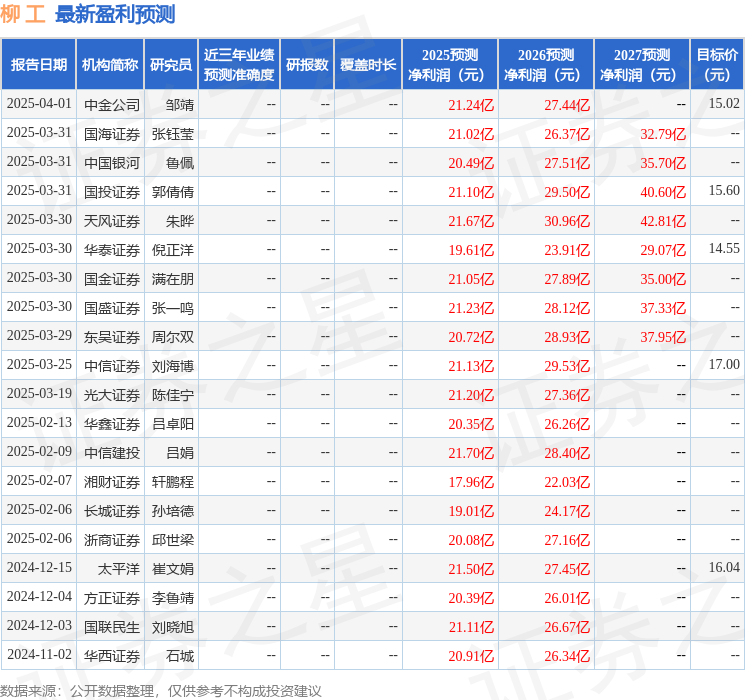Viewport: 745px width, 700px height.
Task: Select the 湘财证券 institution cell
Action: 112,482
